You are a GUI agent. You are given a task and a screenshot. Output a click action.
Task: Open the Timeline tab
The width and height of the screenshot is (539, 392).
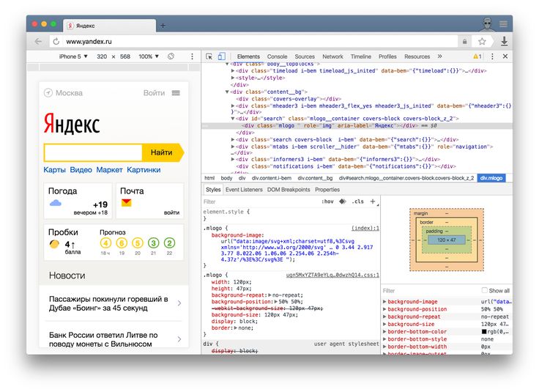360,56
